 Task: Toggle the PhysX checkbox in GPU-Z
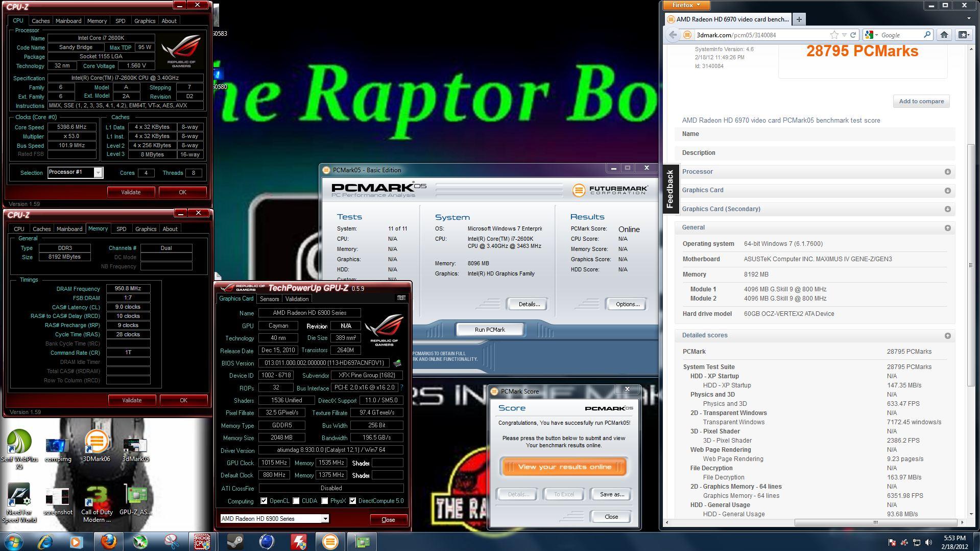pos(325,501)
